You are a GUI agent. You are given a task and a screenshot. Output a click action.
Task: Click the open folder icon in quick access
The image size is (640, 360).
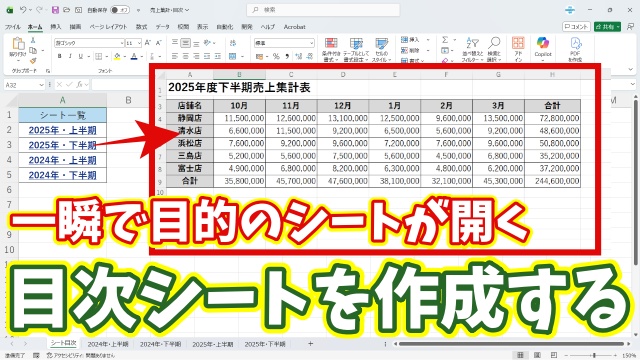(x=67, y=10)
